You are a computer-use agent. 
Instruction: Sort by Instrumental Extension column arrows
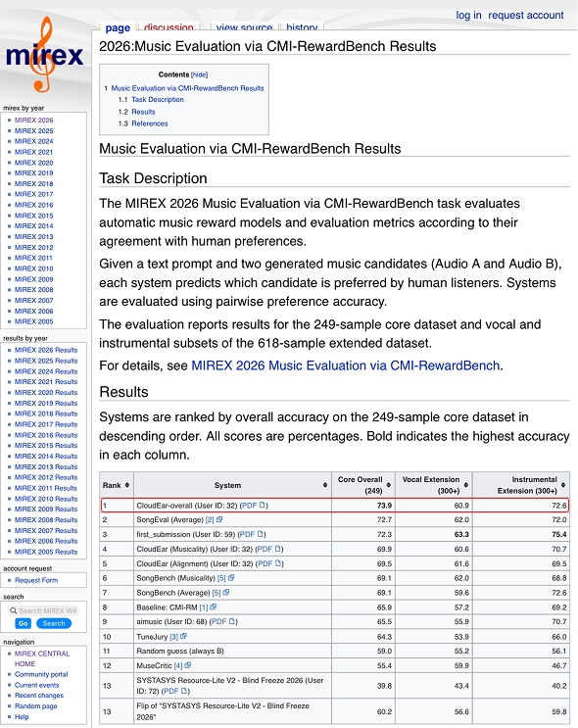click(563, 485)
